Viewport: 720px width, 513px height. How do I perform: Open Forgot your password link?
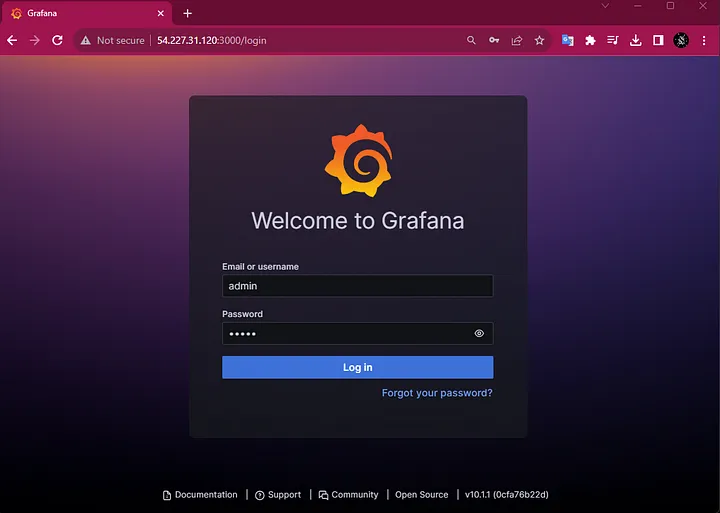tap(437, 393)
